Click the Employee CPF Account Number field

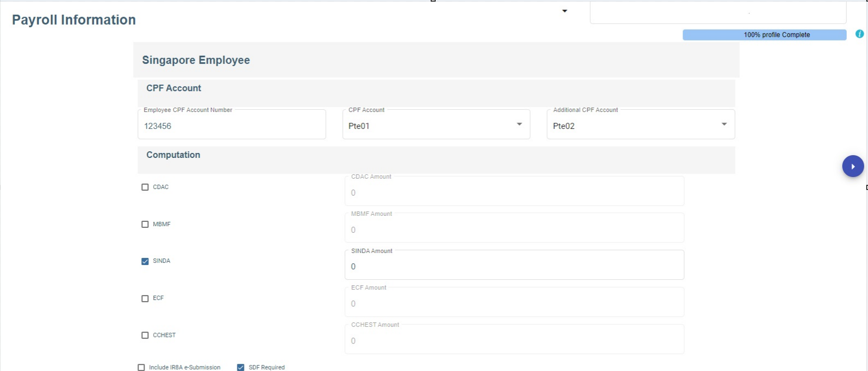pos(231,126)
